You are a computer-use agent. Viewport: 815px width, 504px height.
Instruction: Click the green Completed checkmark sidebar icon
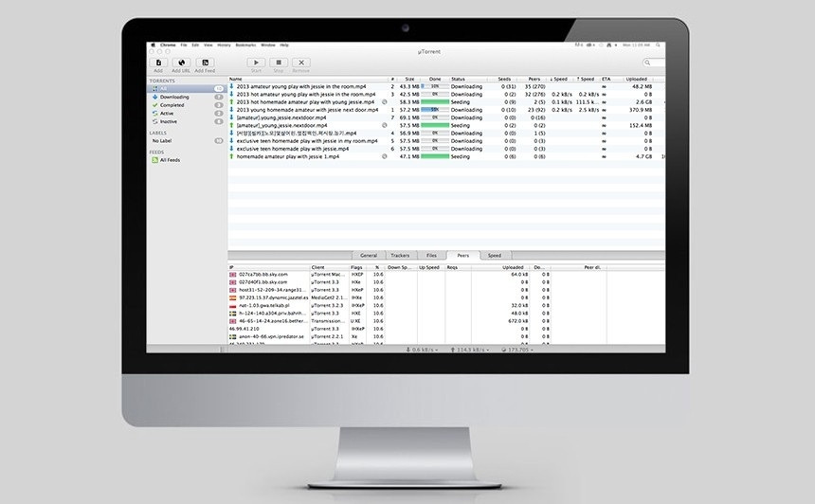(x=154, y=105)
